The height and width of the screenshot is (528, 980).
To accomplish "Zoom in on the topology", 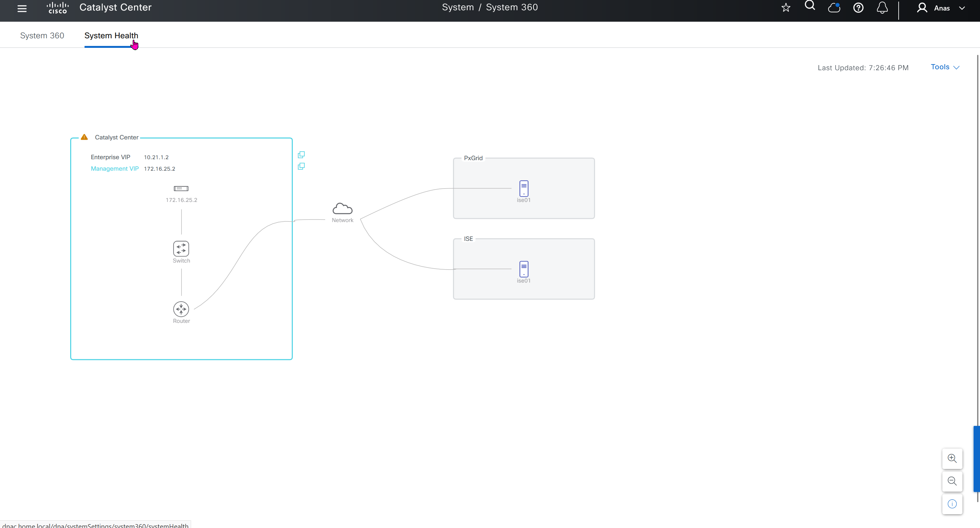I will (952, 458).
